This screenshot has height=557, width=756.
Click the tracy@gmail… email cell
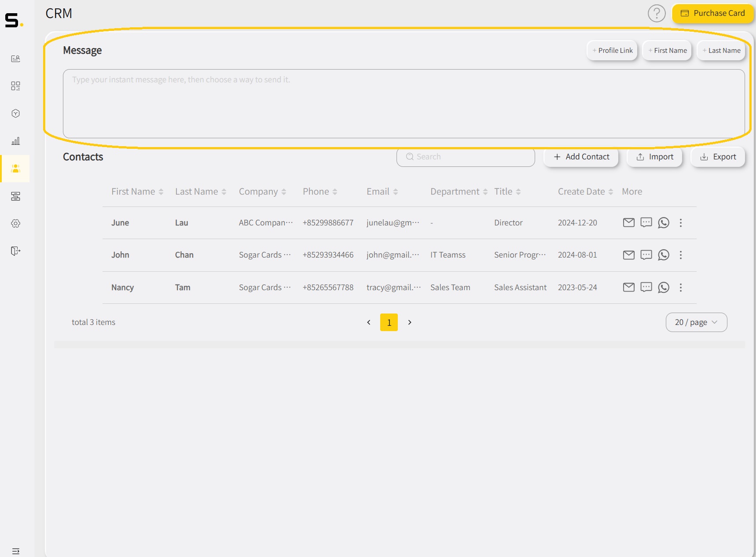(394, 288)
